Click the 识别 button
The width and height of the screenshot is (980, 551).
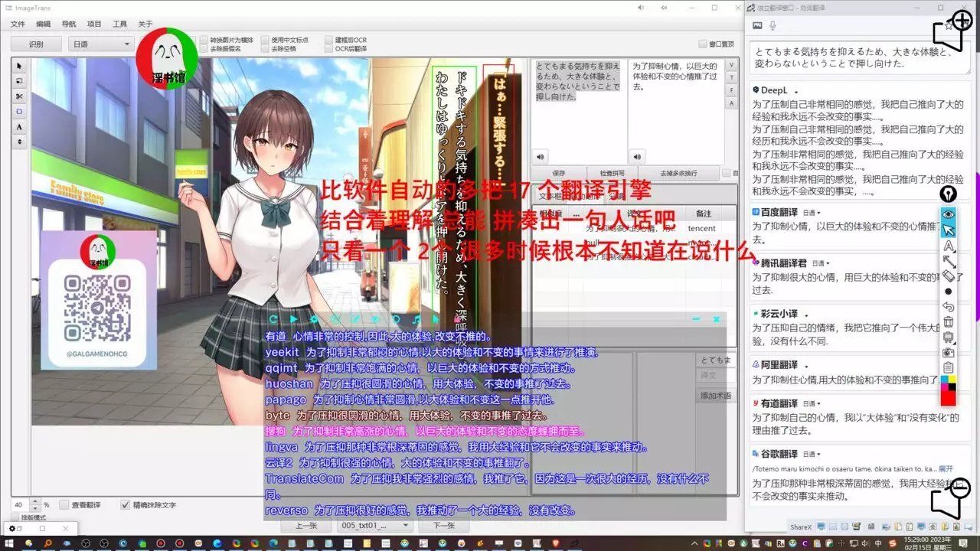pos(36,44)
